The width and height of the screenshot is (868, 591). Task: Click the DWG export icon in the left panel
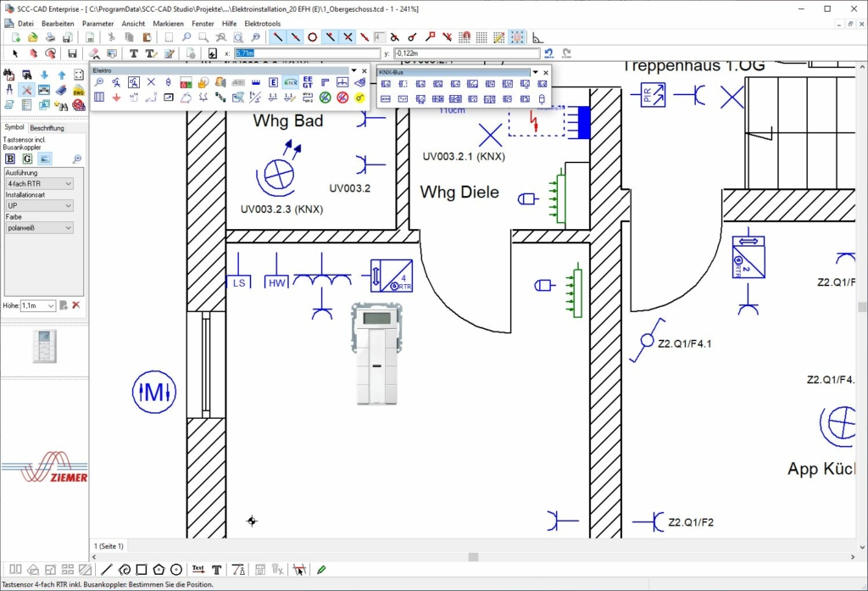click(x=79, y=90)
